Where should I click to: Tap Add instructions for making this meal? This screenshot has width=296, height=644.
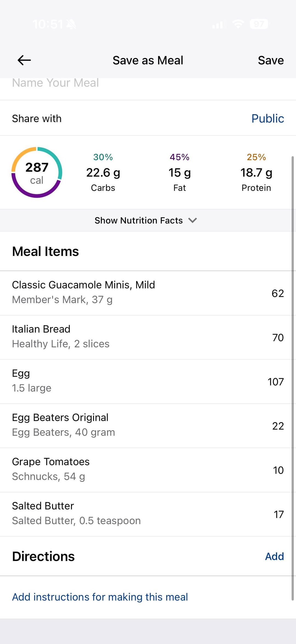click(100, 597)
